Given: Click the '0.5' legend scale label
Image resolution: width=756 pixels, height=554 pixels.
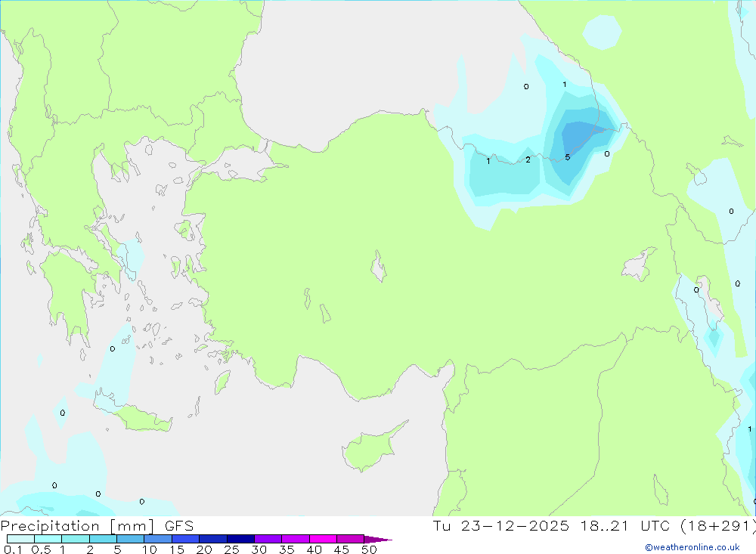Looking at the screenshot, I should 41,549.
